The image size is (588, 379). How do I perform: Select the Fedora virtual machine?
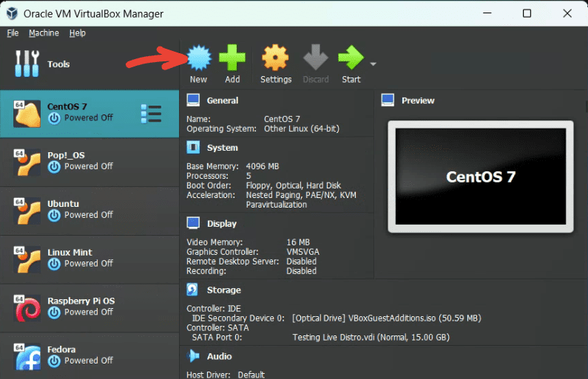pos(89,357)
